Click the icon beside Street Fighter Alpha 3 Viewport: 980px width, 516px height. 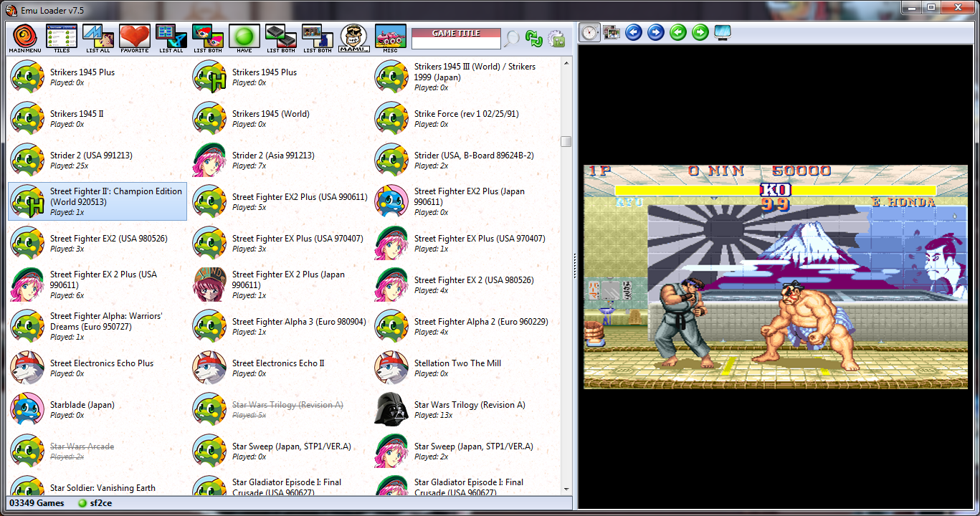coord(209,327)
